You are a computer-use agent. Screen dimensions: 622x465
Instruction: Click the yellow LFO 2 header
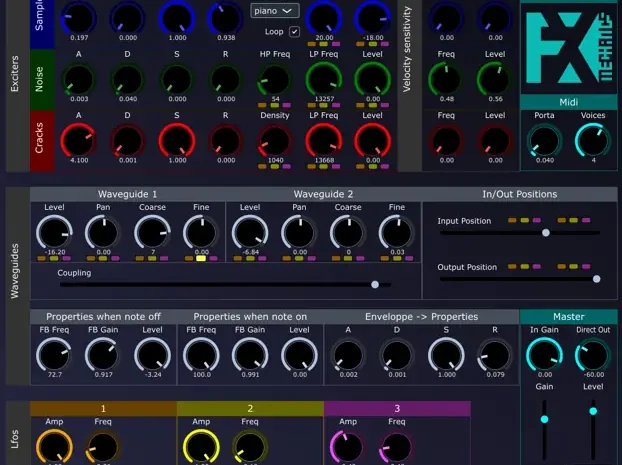(x=250, y=408)
